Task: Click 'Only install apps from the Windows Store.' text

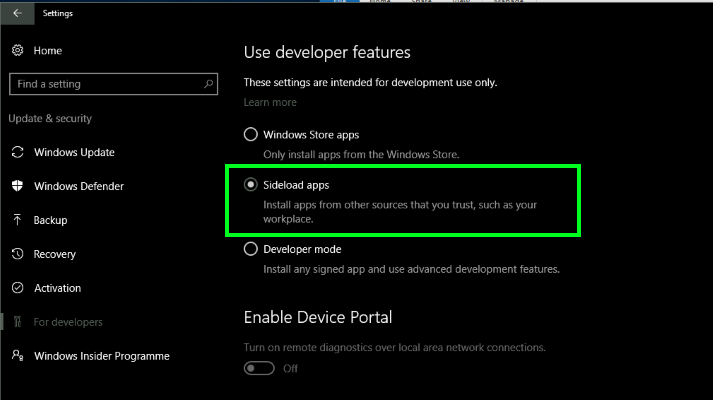Action: pyautogui.click(x=361, y=155)
